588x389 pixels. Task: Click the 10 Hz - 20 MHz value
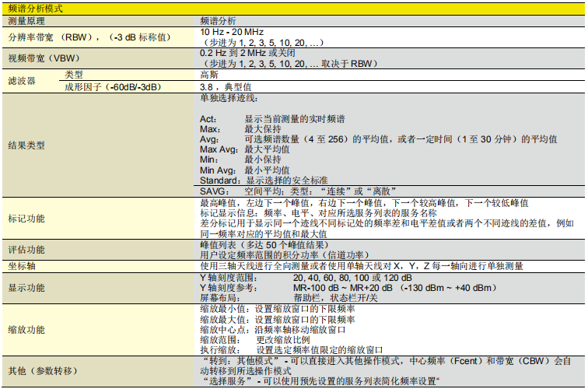pyautogui.click(x=233, y=31)
